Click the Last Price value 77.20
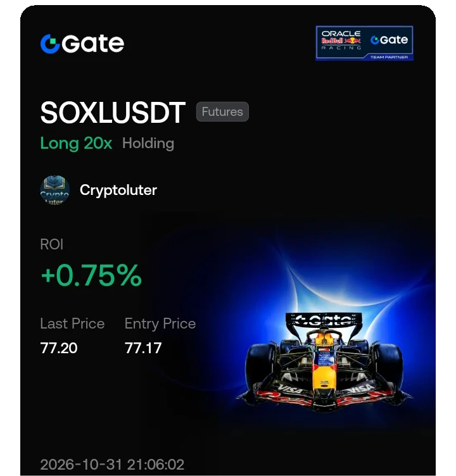Image resolution: width=456 pixels, height=476 pixels. pyautogui.click(x=59, y=348)
